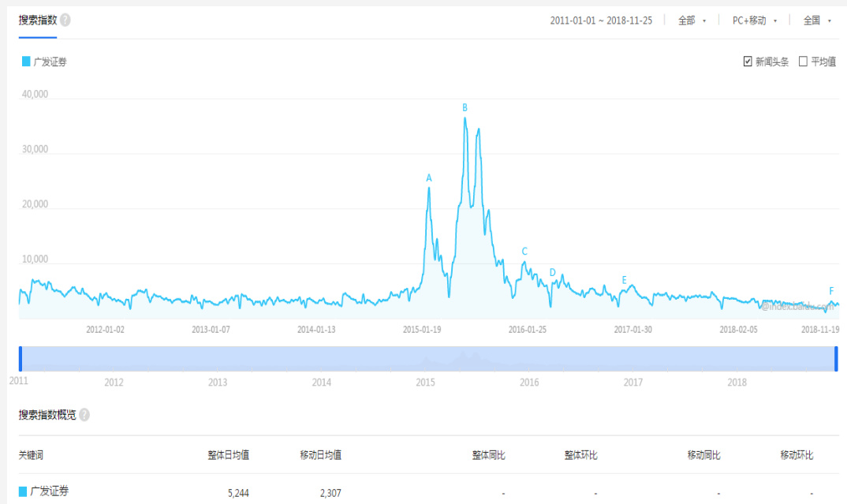Uncheck the 新闻头条 checkbox
847x504 pixels.
coord(748,62)
